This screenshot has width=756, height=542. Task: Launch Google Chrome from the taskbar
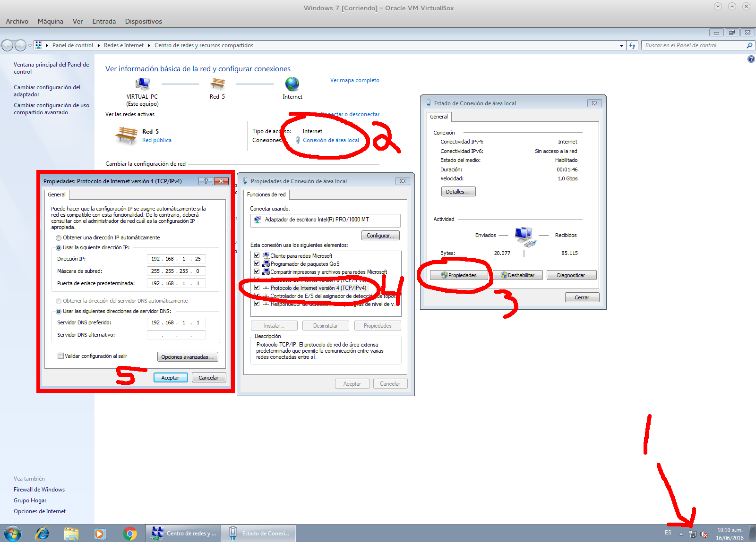(x=129, y=534)
